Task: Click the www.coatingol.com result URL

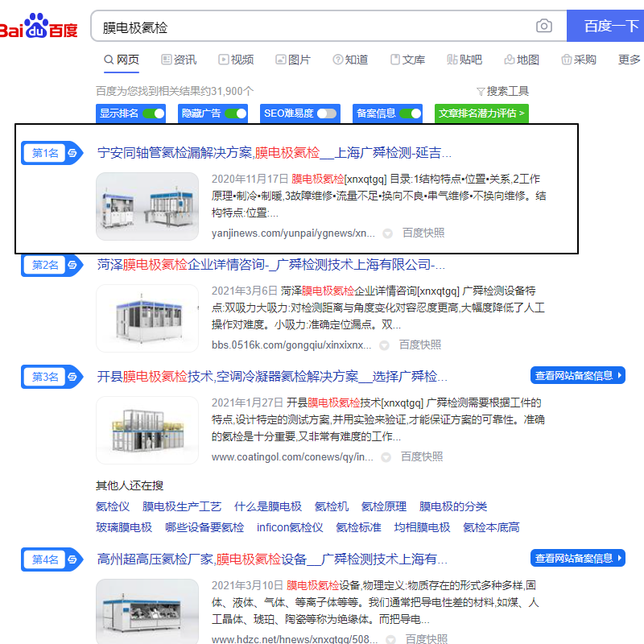Action: click(x=292, y=456)
